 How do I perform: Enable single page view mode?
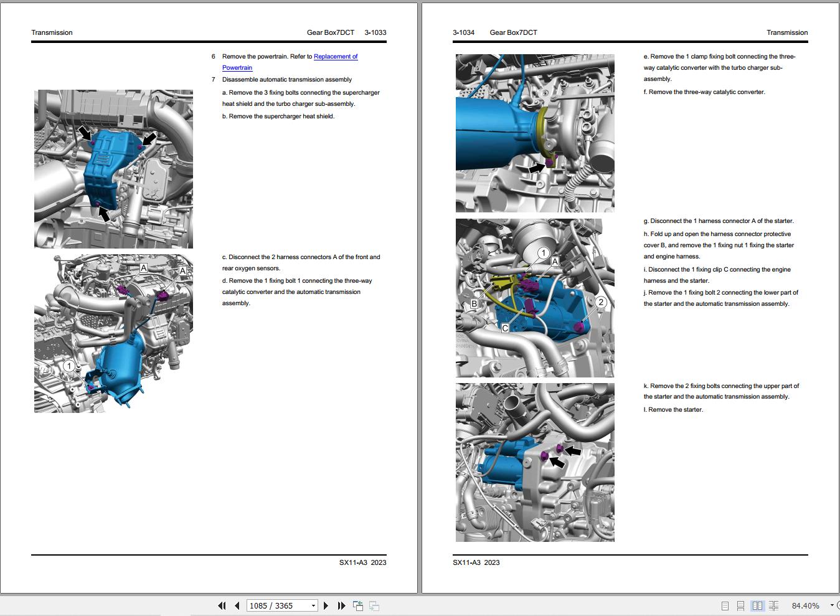click(x=724, y=605)
